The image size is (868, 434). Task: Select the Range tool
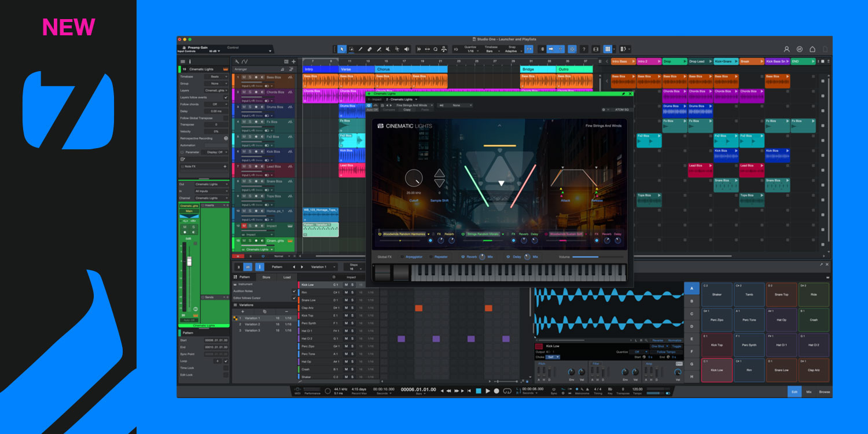click(351, 49)
